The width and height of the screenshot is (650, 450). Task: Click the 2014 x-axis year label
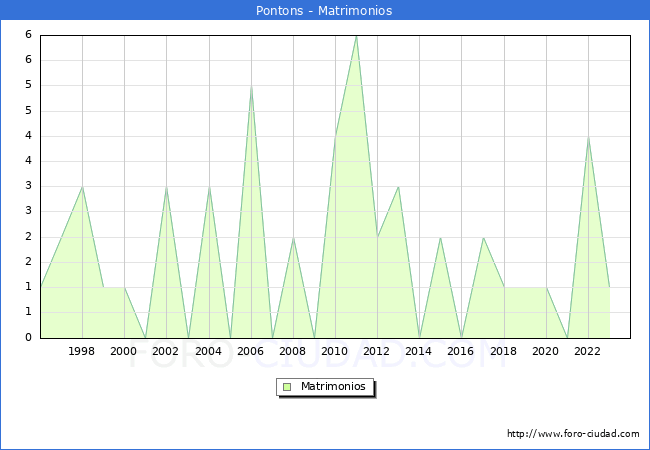click(x=419, y=351)
